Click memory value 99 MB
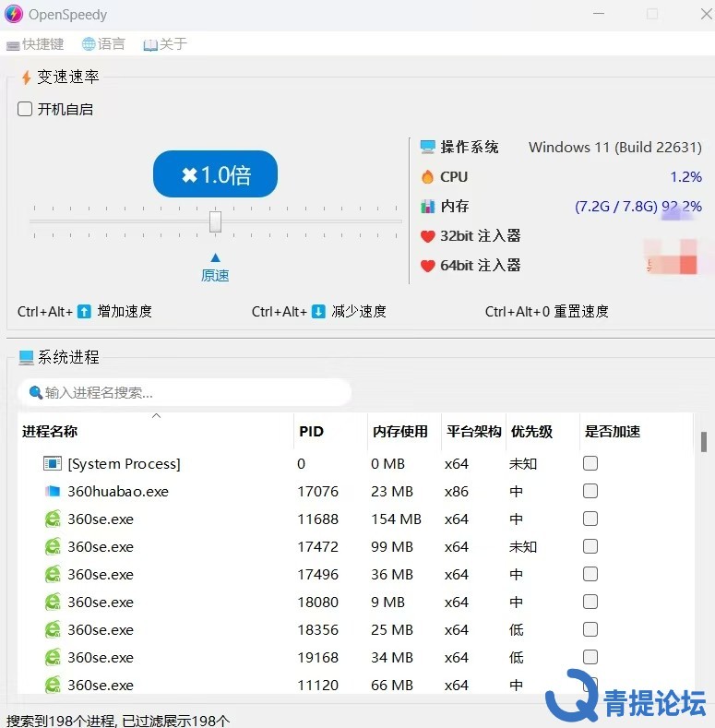Viewport: 715px width, 728px height. (x=392, y=546)
